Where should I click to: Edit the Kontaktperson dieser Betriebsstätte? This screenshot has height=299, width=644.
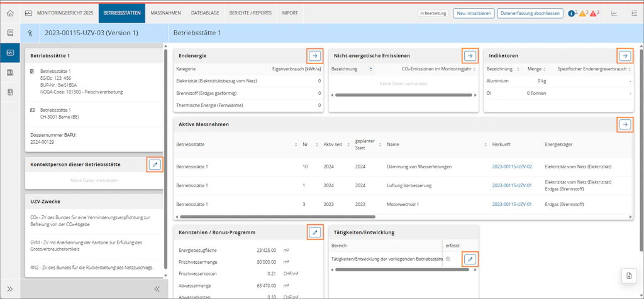[x=155, y=165]
